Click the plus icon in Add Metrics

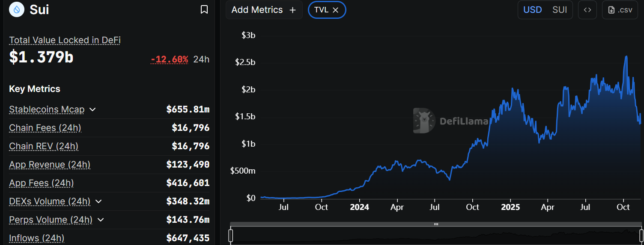pyautogui.click(x=293, y=10)
